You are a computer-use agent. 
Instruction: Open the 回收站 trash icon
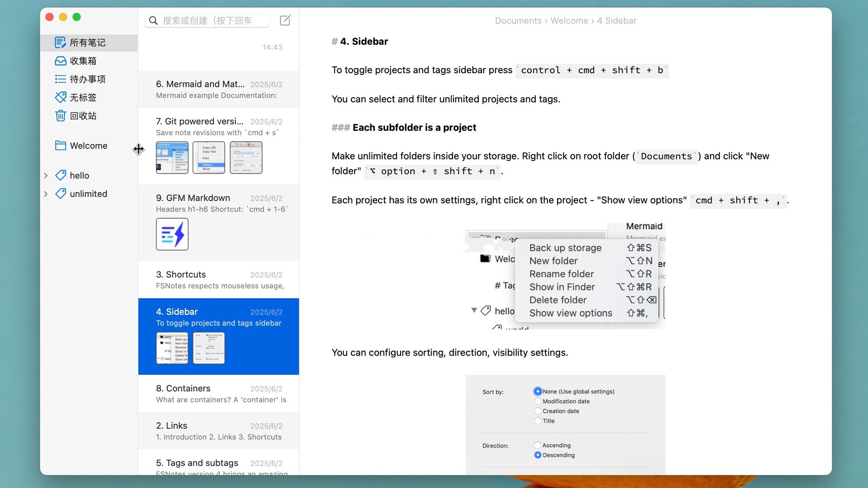tap(60, 116)
